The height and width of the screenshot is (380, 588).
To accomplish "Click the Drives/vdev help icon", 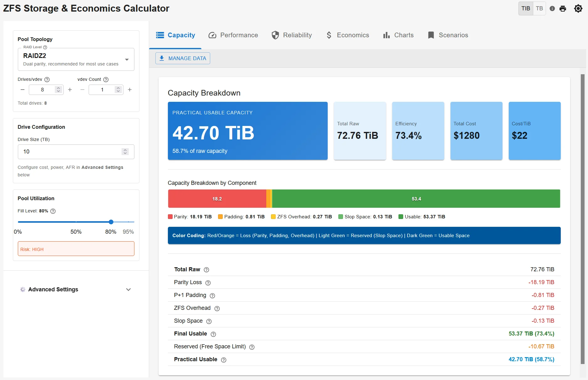I will click(47, 80).
